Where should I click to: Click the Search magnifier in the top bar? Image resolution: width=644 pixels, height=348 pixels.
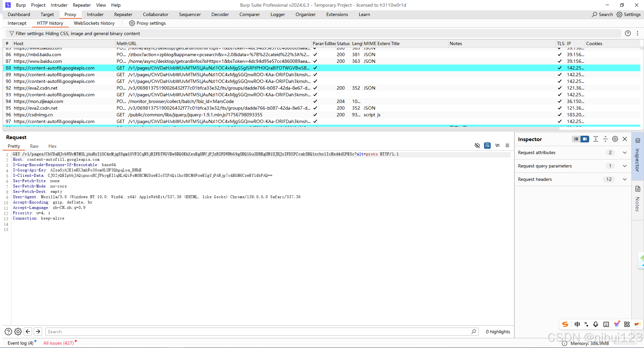pyautogui.click(x=595, y=14)
